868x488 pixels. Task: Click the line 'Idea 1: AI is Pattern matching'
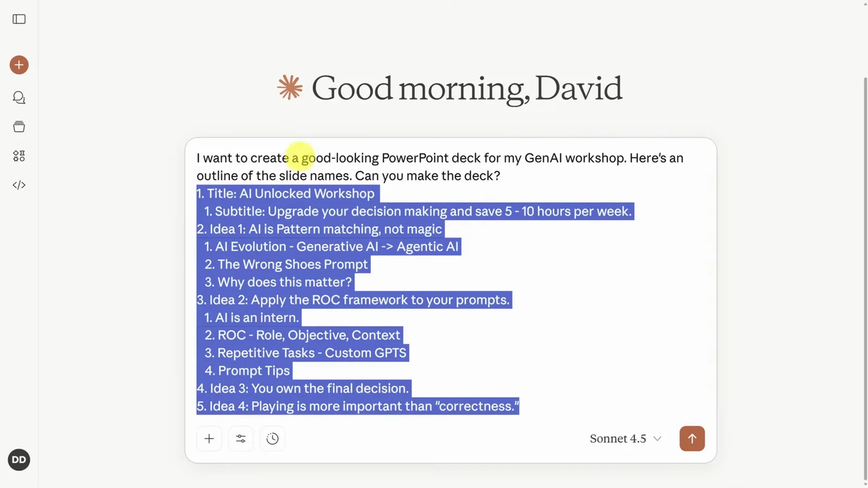point(319,229)
